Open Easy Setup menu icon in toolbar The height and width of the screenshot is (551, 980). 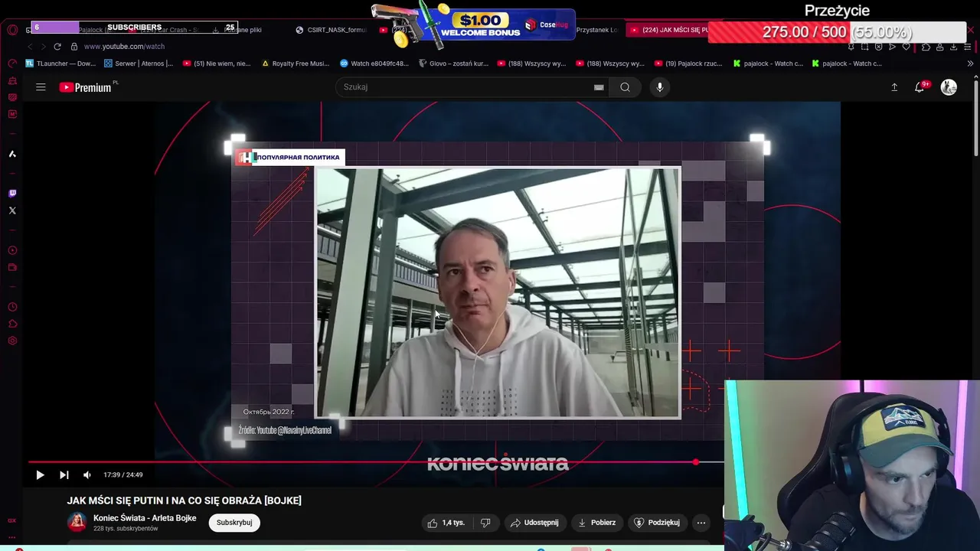[969, 47]
